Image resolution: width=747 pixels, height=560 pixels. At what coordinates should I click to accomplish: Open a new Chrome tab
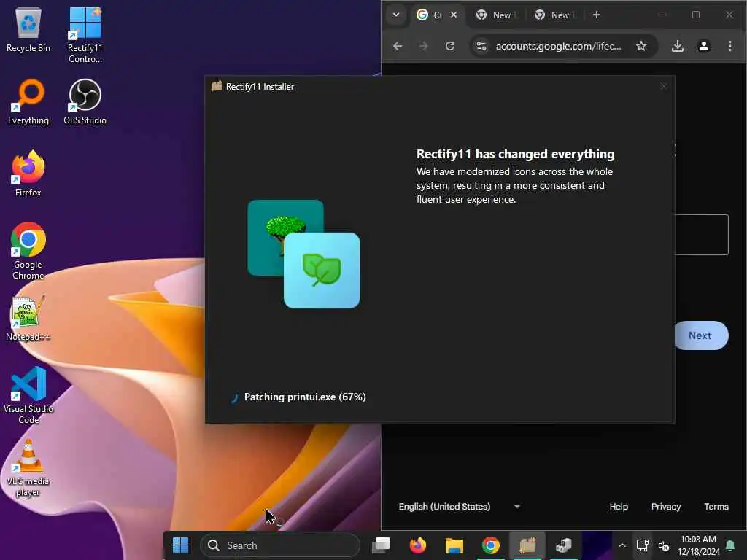tap(597, 15)
